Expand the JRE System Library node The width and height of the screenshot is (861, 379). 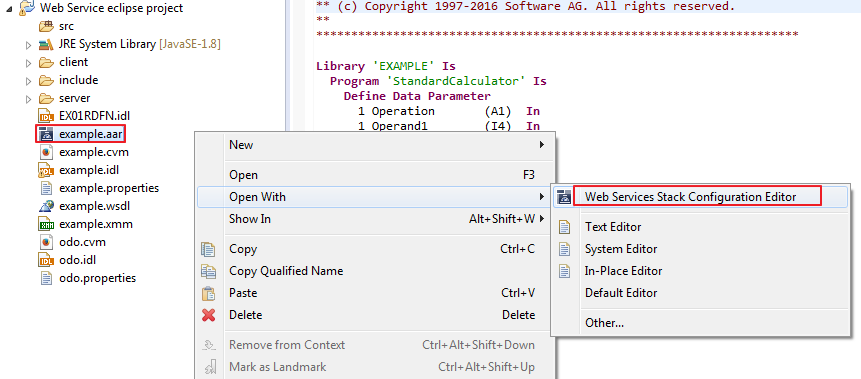click(29, 45)
